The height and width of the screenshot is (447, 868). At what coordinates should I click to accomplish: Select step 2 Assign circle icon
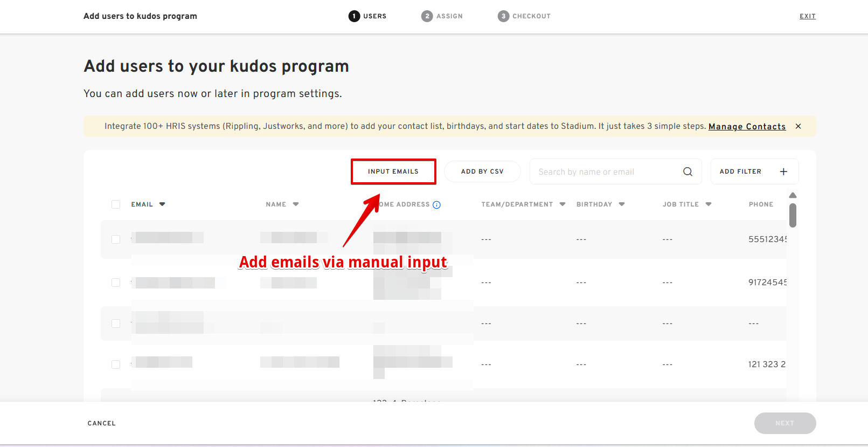427,16
